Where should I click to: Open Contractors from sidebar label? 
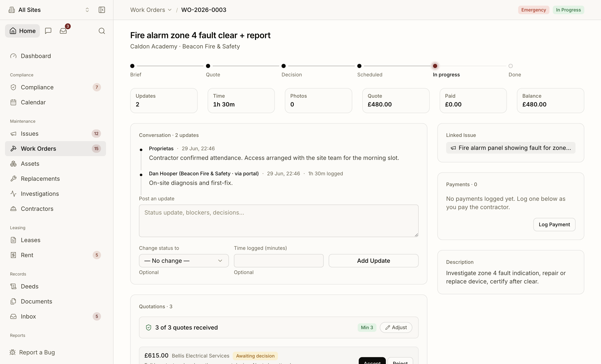pos(37,209)
